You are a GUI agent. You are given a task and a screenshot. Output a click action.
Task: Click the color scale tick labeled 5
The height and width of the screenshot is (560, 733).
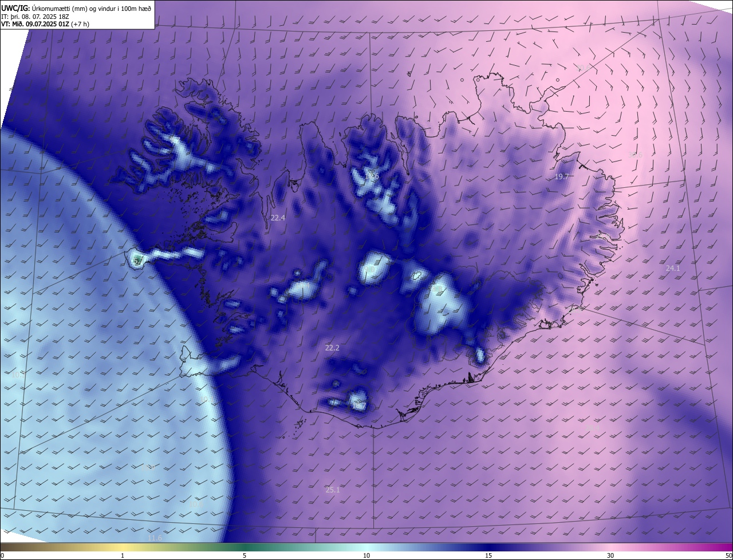coord(245,555)
